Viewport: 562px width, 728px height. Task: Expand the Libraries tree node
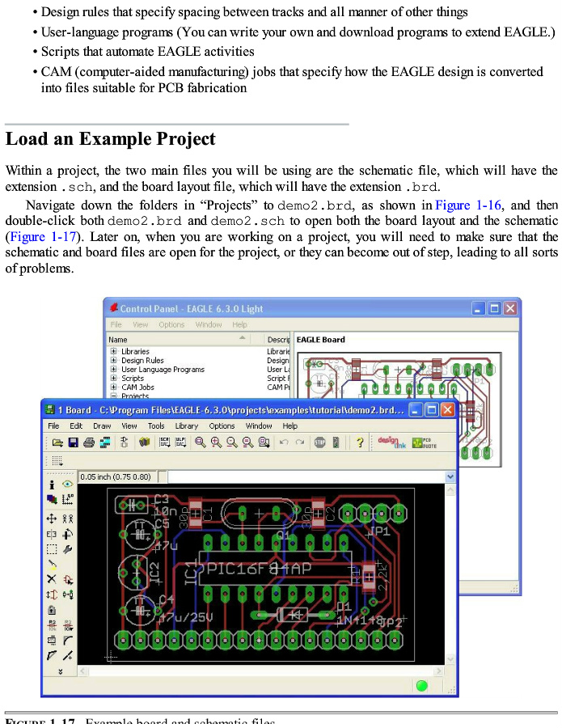click(x=114, y=352)
